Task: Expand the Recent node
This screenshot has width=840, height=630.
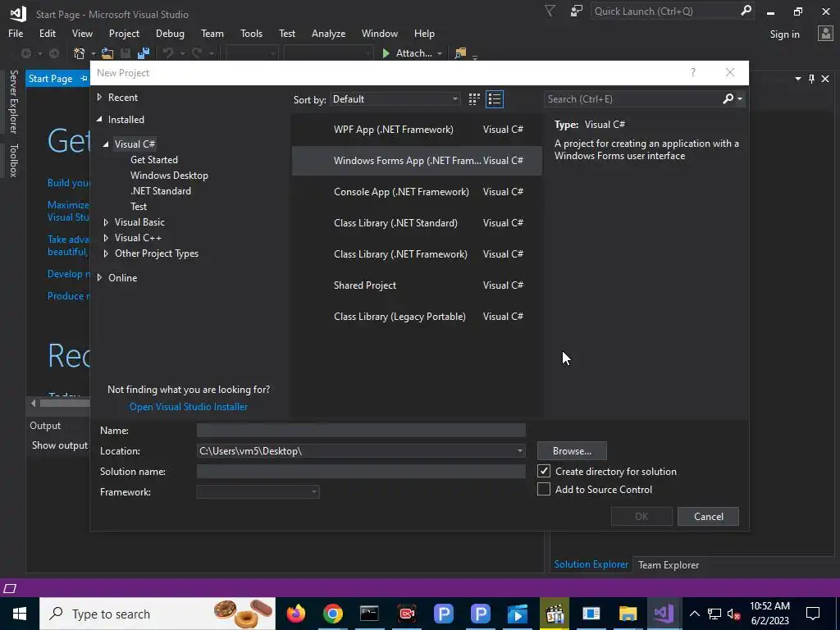Action: click(99, 98)
